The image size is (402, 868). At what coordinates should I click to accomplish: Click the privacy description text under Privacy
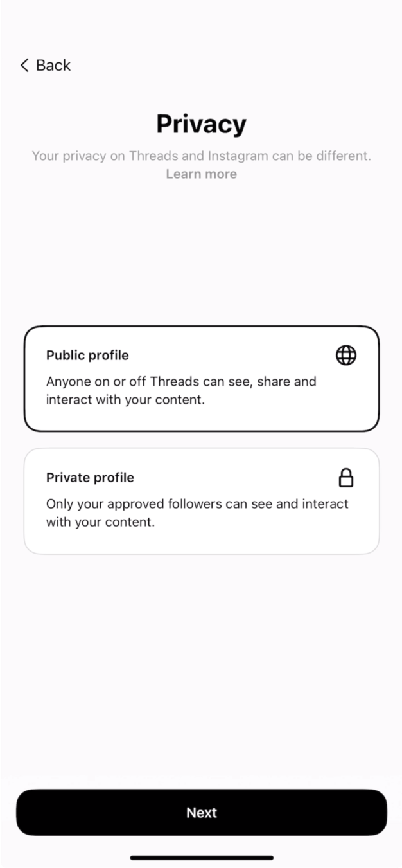point(201,156)
